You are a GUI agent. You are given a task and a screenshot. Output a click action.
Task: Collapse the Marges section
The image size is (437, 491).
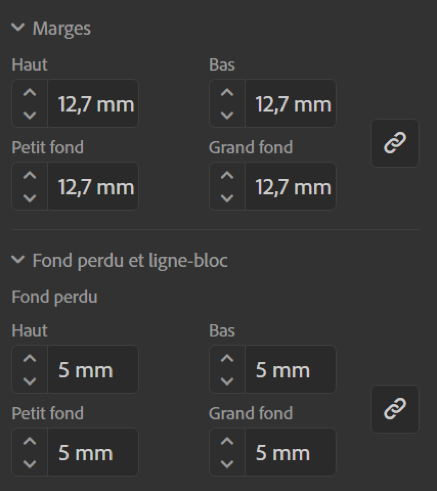18,28
